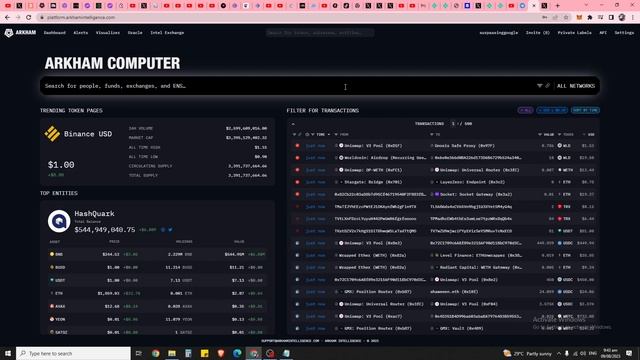
Task: Open Microsoft Edge from the taskbar
Action: [x=237, y=353]
